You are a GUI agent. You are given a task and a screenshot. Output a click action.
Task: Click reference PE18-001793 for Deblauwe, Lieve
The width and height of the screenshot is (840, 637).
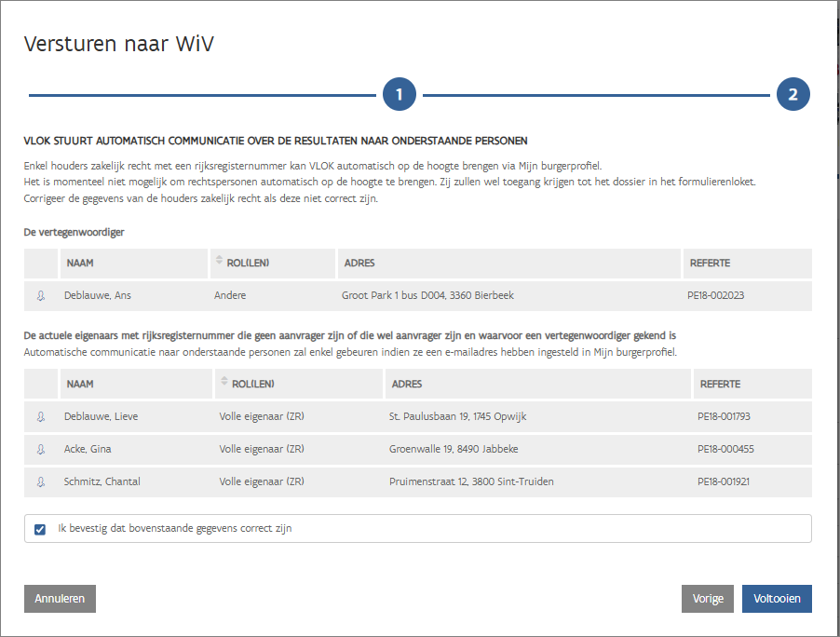pyautogui.click(x=724, y=416)
